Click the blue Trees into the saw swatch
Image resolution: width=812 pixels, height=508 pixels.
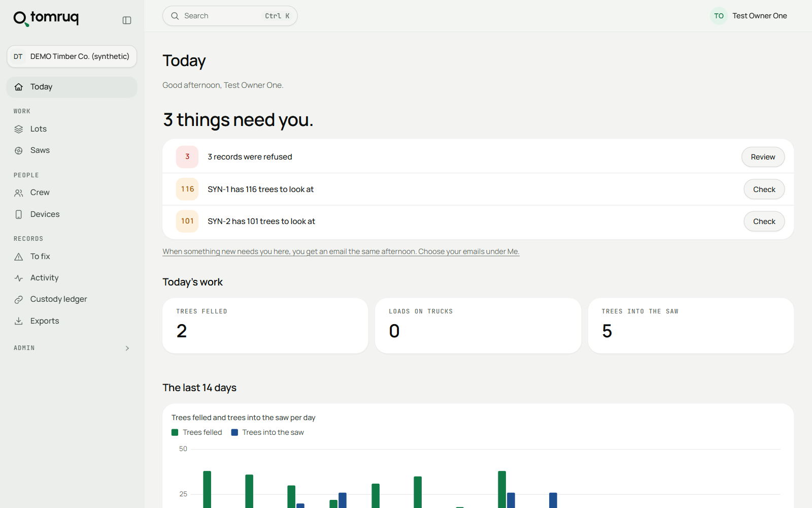point(234,432)
